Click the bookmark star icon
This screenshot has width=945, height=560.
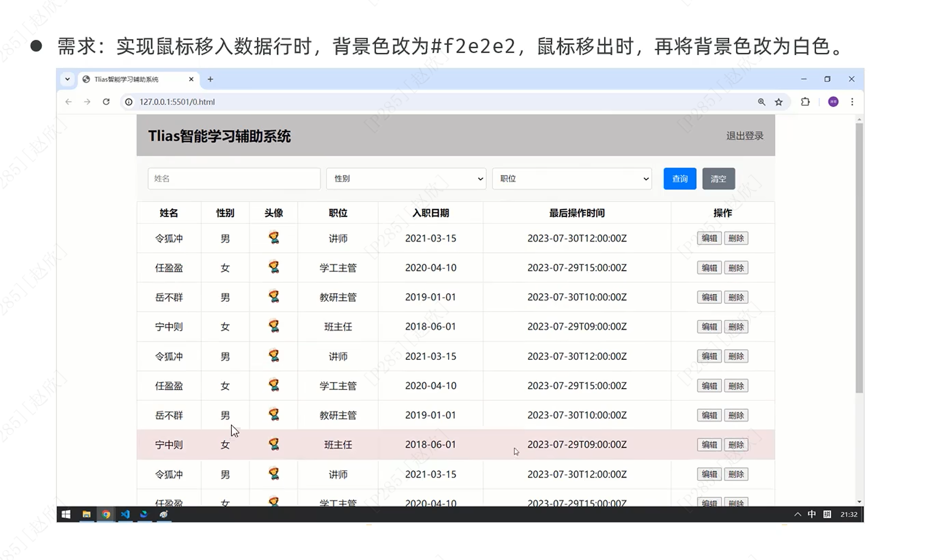[779, 102]
